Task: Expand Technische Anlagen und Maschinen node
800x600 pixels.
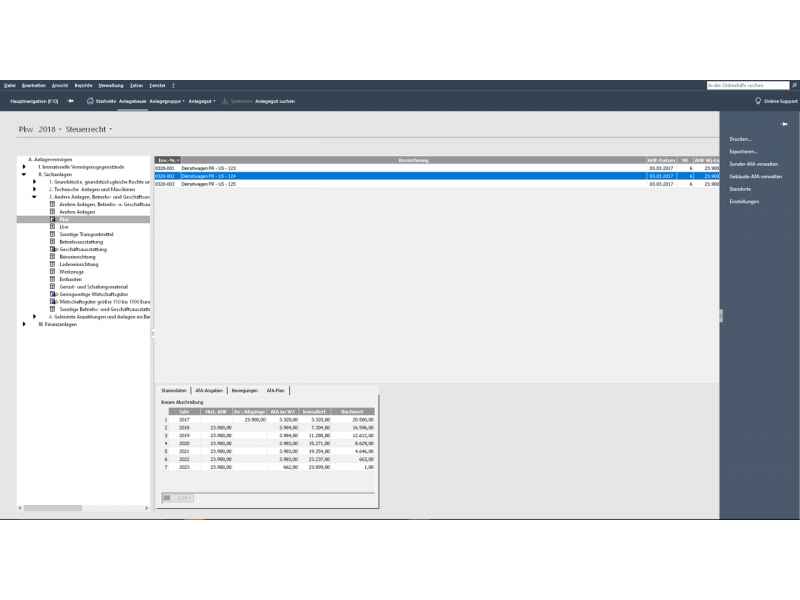Action: tap(35, 189)
